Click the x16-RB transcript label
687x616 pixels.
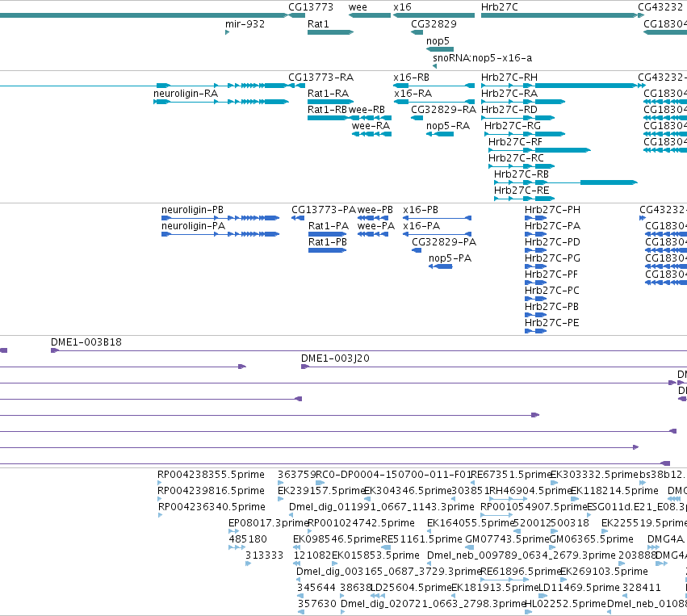coord(412,78)
